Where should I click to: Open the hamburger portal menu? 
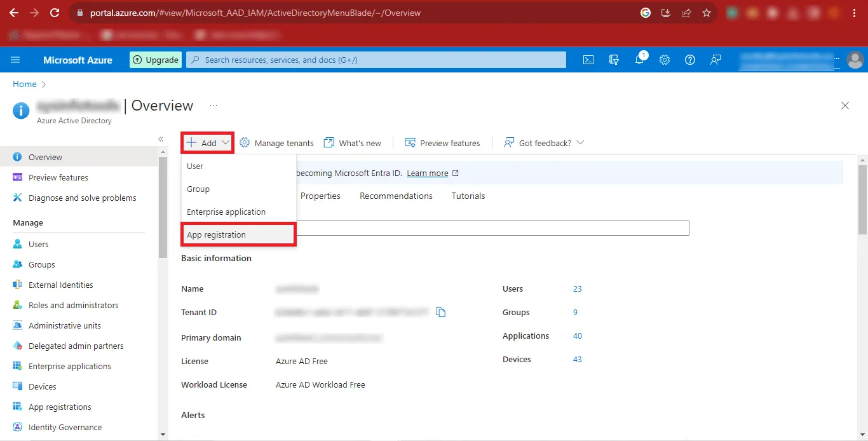tap(15, 60)
